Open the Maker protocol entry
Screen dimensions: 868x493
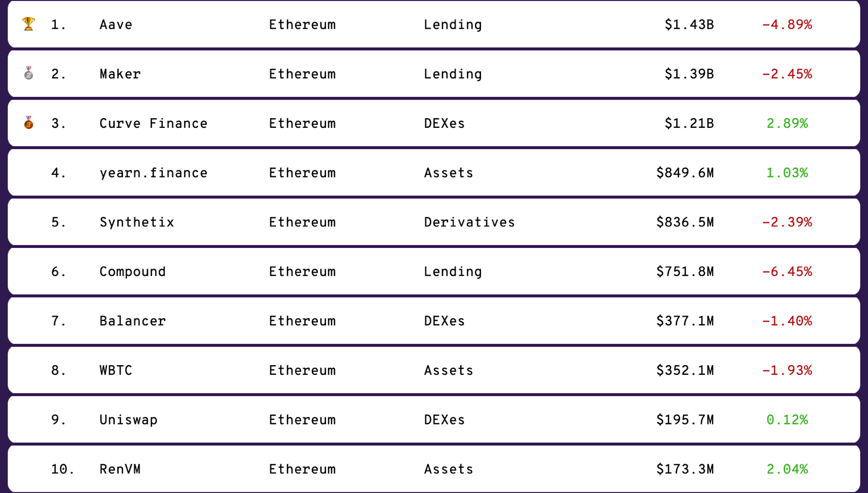point(120,74)
